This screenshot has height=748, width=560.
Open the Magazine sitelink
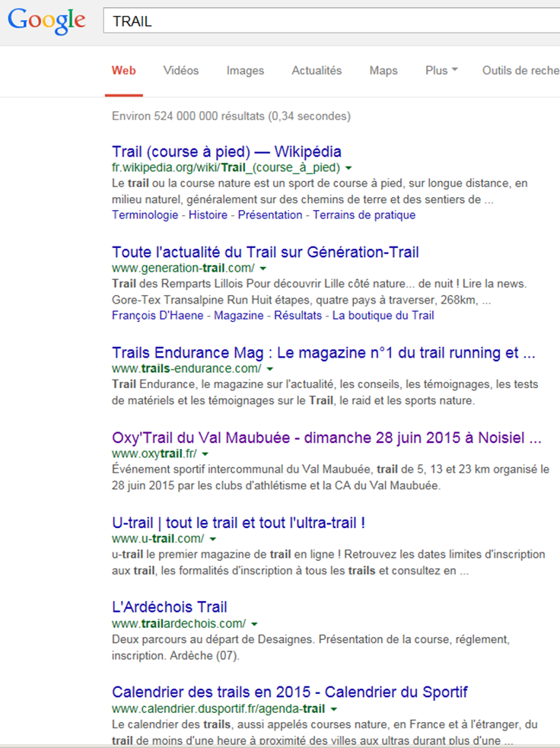tap(238, 315)
